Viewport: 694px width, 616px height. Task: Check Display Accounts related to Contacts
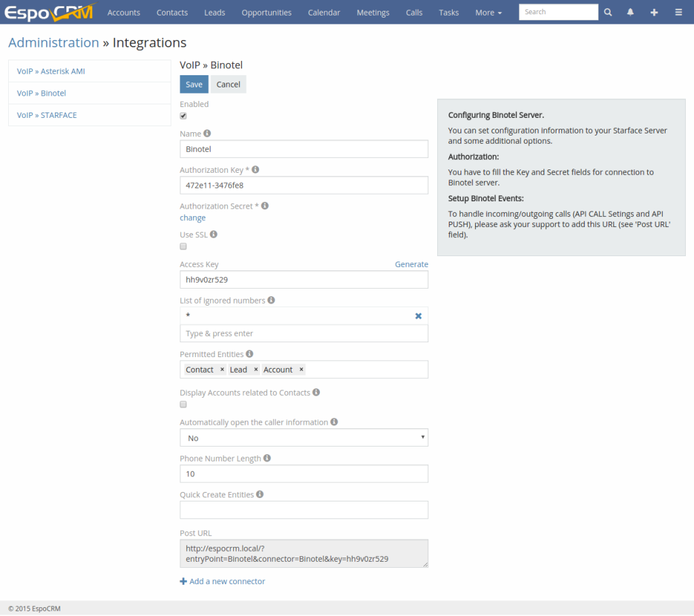click(183, 405)
